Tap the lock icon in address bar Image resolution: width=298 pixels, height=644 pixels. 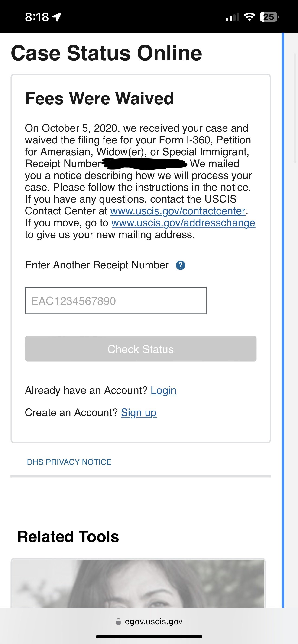(118, 622)
